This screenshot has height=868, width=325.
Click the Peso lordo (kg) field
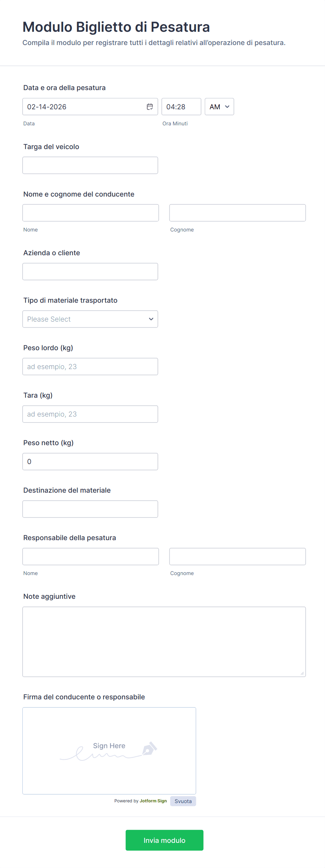pos(90,367)
